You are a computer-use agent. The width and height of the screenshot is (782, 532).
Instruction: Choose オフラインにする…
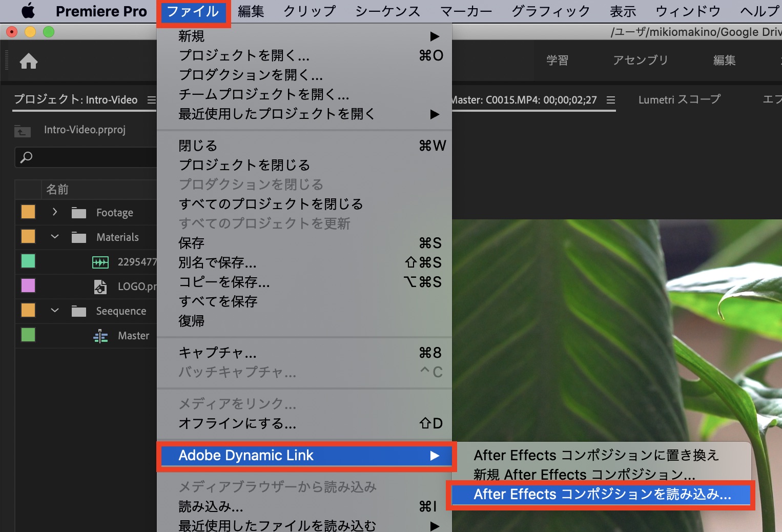pyautogui.click(x=304, y=423)
